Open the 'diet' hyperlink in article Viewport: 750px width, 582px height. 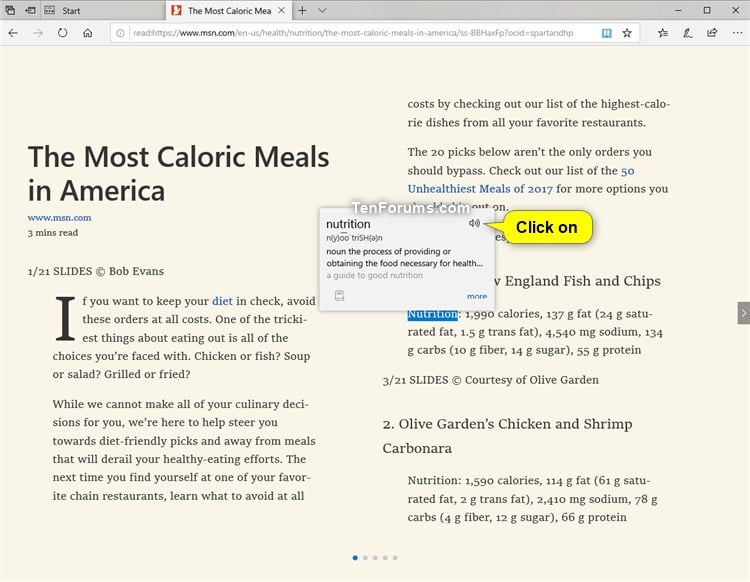pos(222,301)
